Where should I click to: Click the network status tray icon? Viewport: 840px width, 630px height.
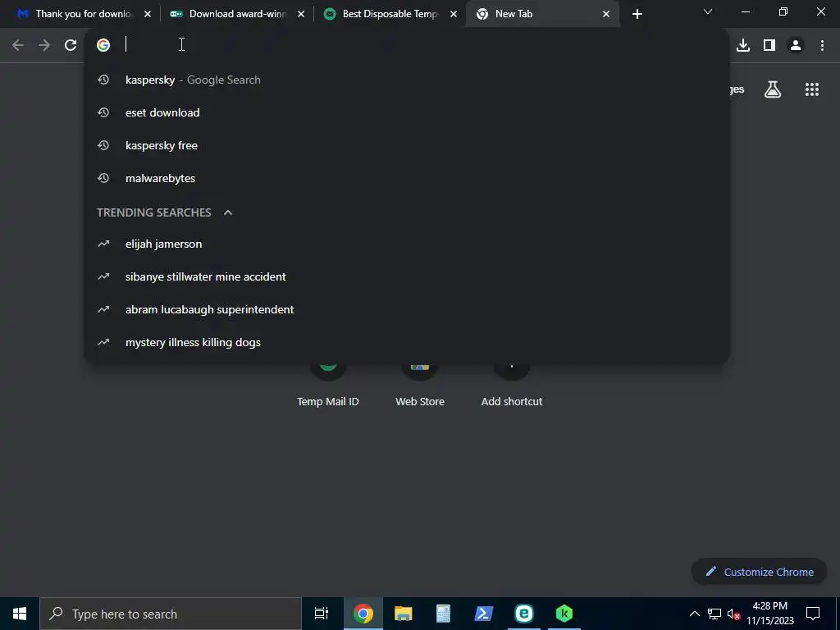[x=714, y=614]
